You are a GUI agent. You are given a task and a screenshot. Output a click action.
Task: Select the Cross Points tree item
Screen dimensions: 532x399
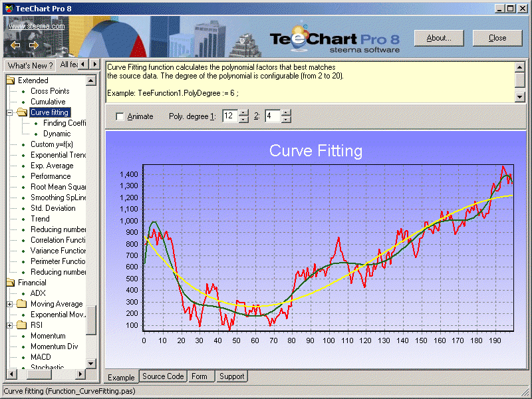(50, 91)
